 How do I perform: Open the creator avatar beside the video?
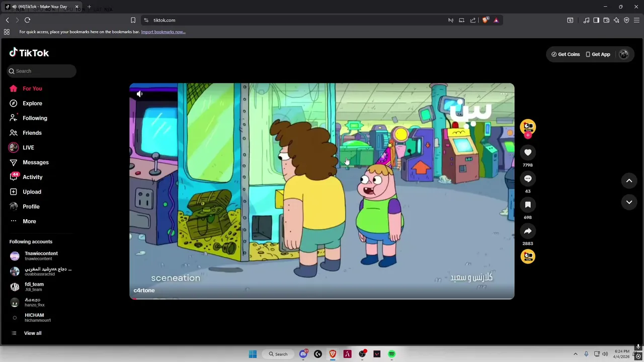coord(528,126)
